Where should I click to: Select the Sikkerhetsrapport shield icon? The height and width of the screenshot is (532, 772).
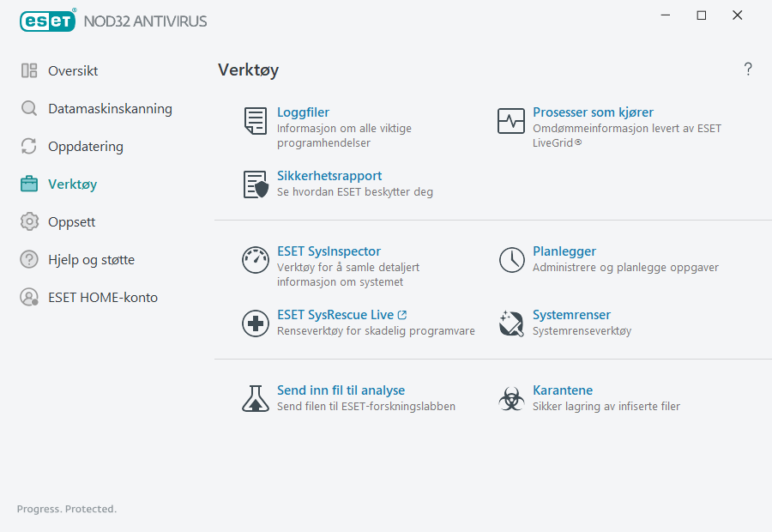pos(255,185)
